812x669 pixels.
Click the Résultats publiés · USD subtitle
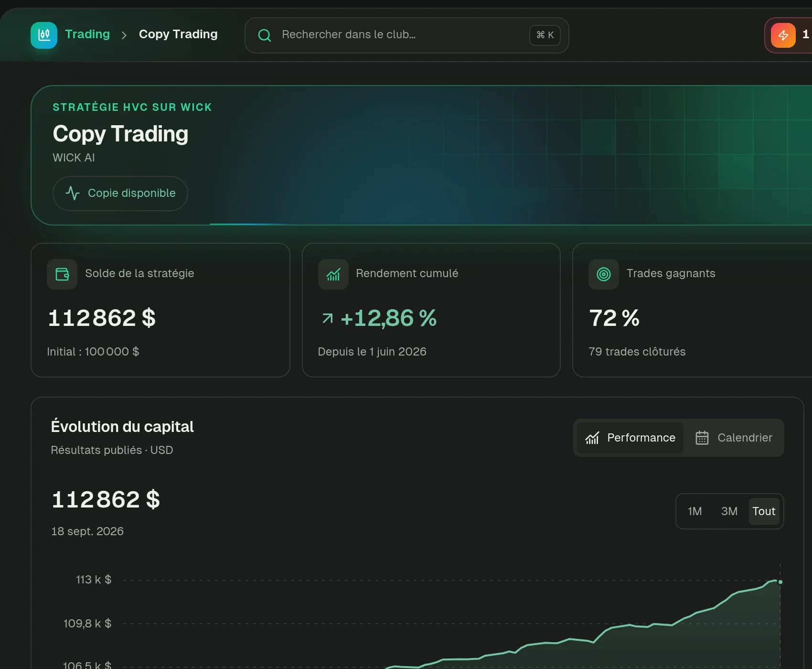pyautogui.click(x=112, y=450)
